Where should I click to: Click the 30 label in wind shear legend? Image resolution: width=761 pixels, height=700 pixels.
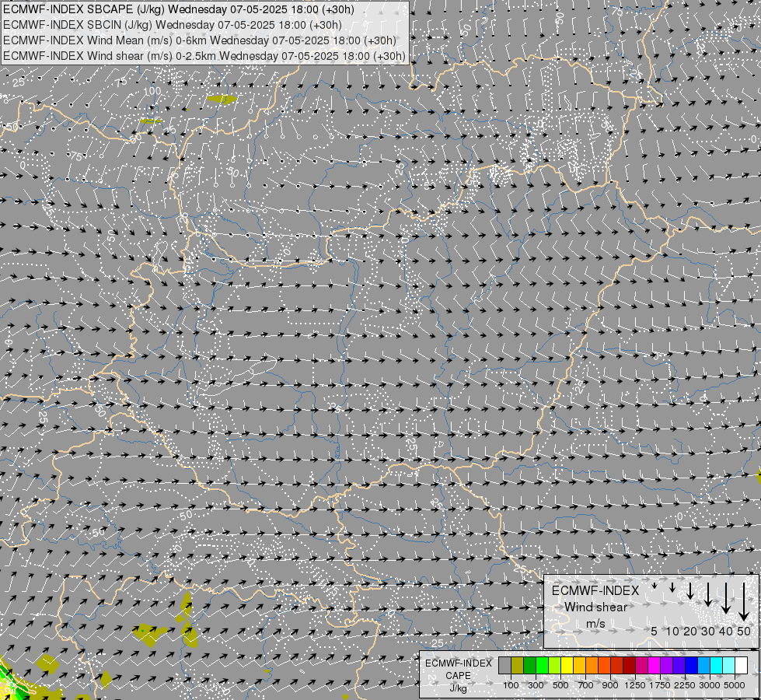click(708, 631)
